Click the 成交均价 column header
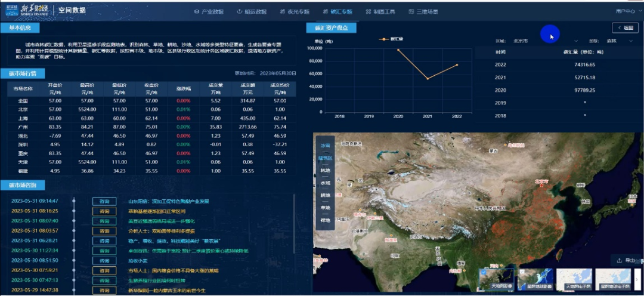The image size is (644, 296). (280, 89)
